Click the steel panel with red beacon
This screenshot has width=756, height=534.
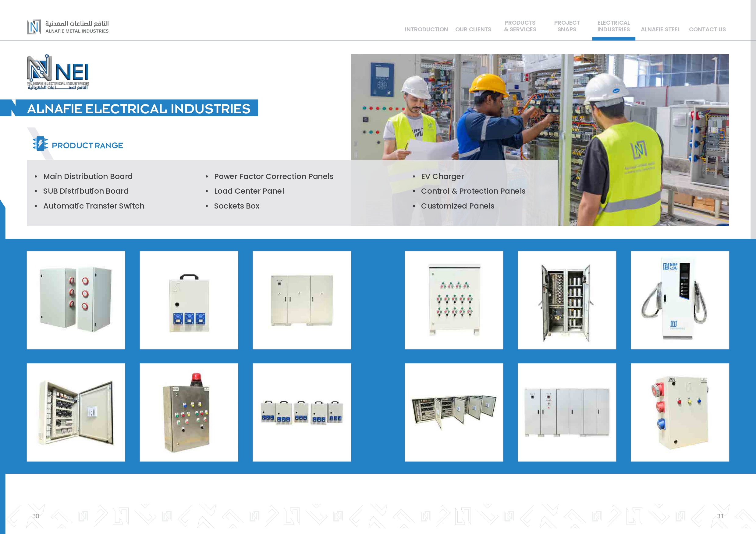[x=189, y=412]
